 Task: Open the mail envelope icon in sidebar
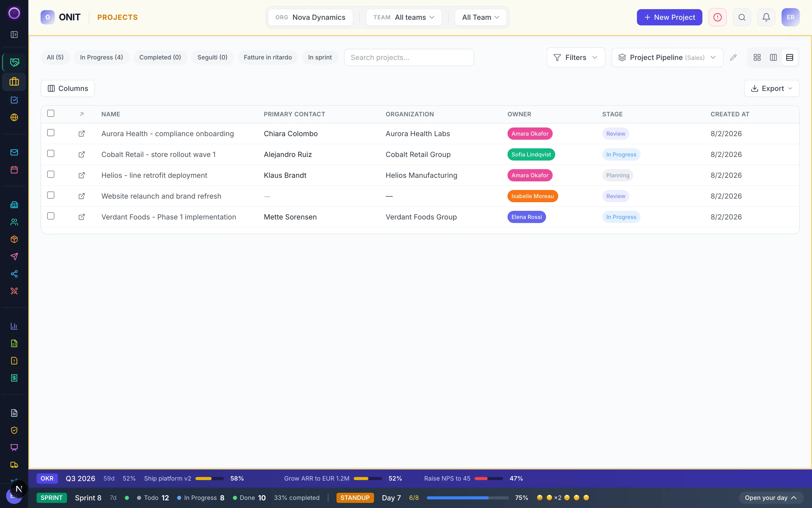(x=14, y=153)
